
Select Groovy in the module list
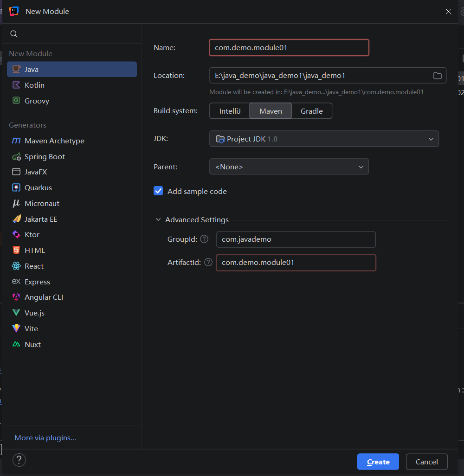tap(37, 101)
